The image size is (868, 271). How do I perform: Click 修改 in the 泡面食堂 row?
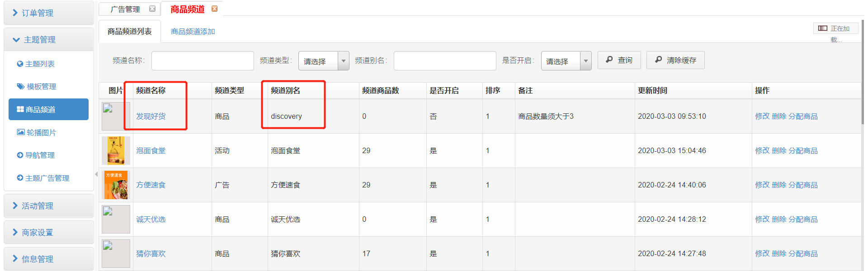[762, 151]
